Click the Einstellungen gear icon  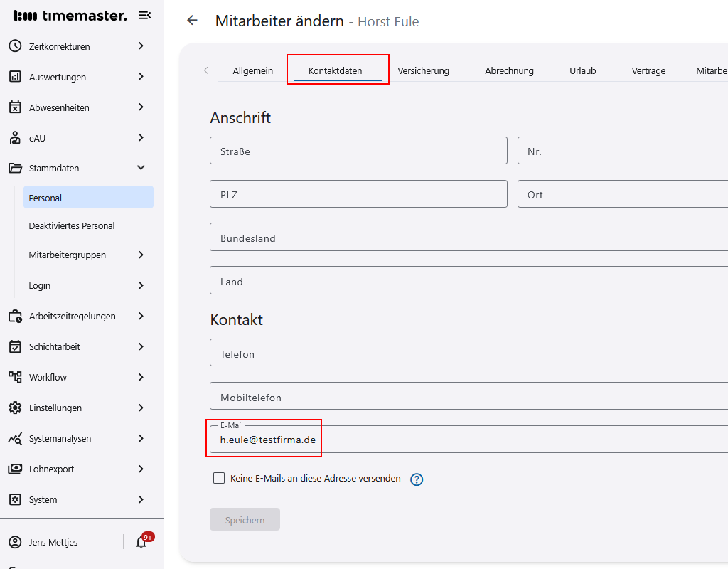[x=15, y=408]
